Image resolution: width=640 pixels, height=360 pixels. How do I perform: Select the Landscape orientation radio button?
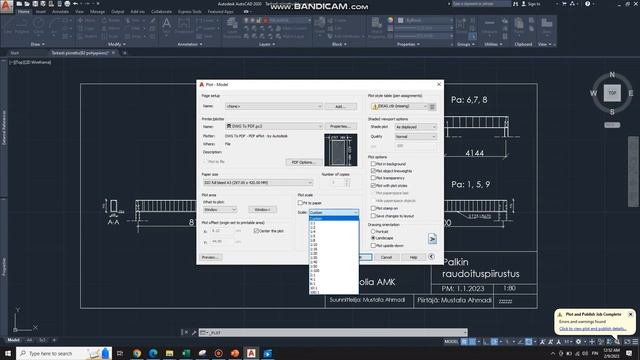coord(373,238)
